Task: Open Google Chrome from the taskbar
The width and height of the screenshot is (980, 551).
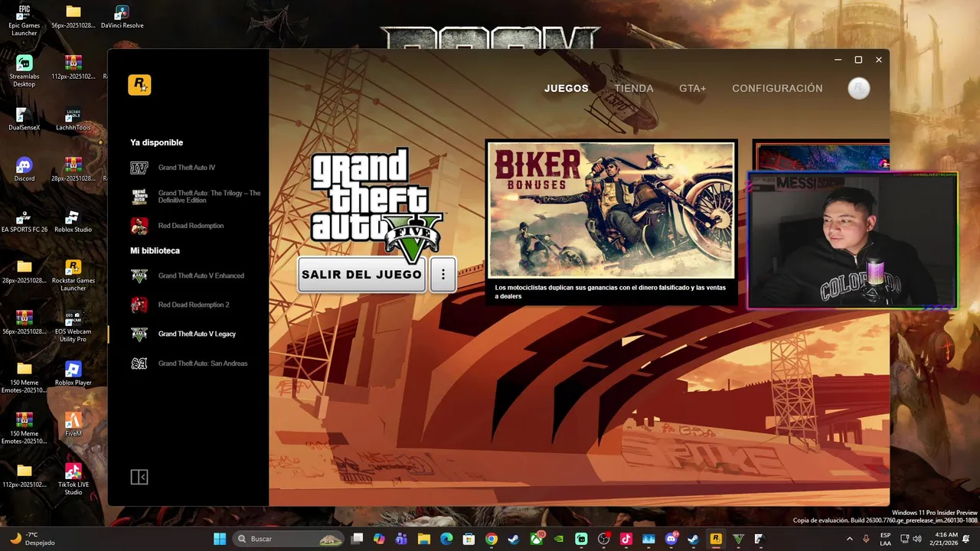Action: pyautogui.click(x=492, y=539)
